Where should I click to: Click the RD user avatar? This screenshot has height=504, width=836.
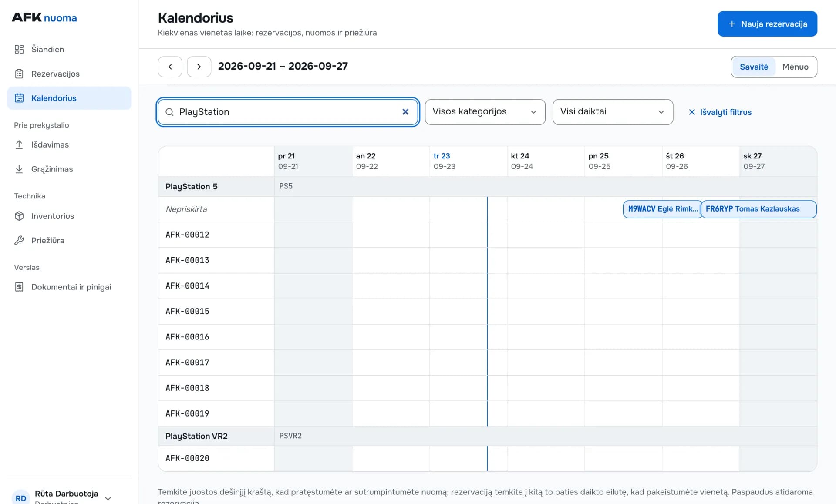21,498
